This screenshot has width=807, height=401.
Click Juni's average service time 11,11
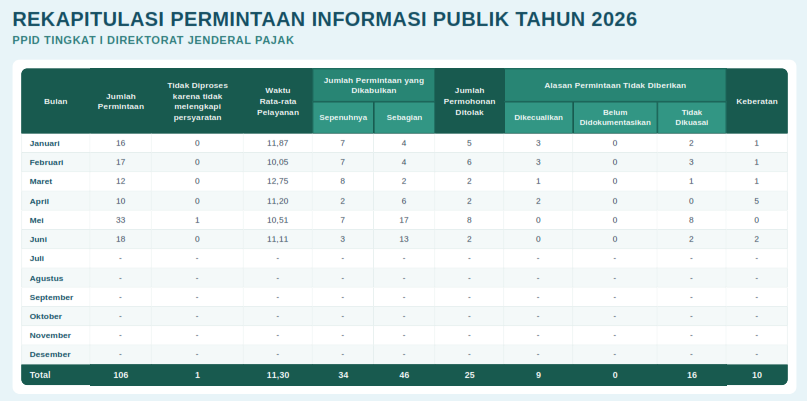pos(278,239)
